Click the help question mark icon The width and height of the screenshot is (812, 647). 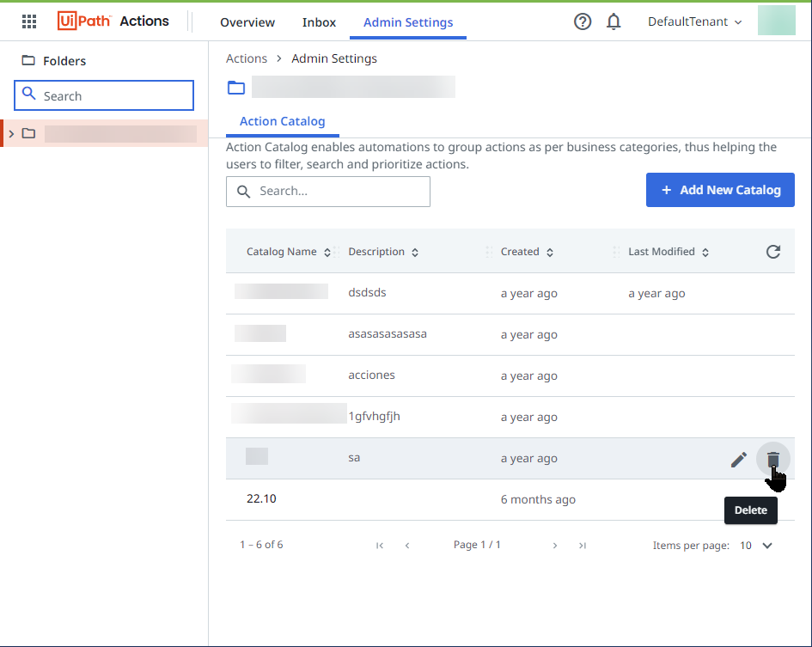tap(583, 22)
